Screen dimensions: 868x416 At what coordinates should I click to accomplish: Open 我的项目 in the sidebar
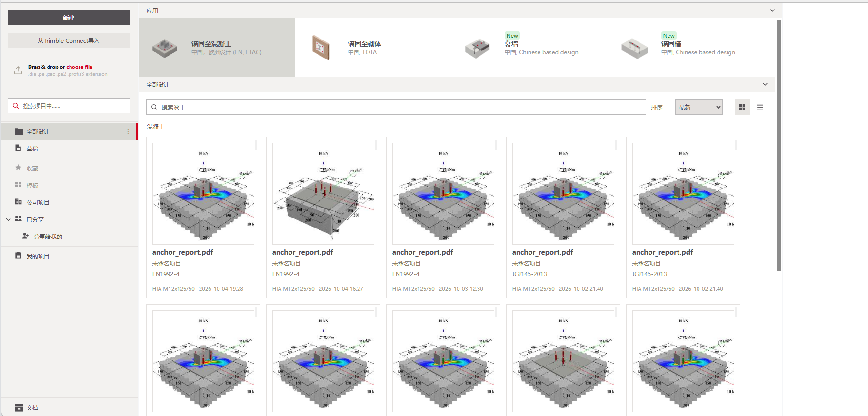(69, 256)
